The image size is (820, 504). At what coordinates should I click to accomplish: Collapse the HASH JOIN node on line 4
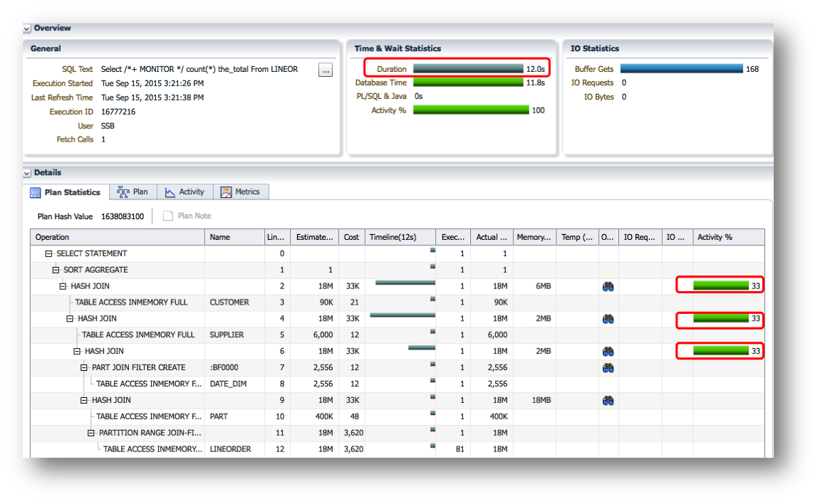pyautogui.click(x=70, y=319)
